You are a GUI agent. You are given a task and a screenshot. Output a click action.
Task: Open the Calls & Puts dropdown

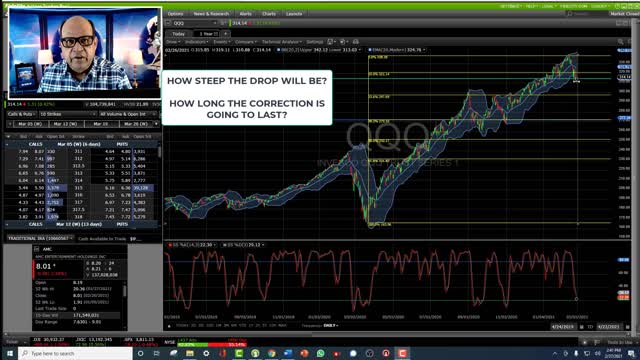21,114
